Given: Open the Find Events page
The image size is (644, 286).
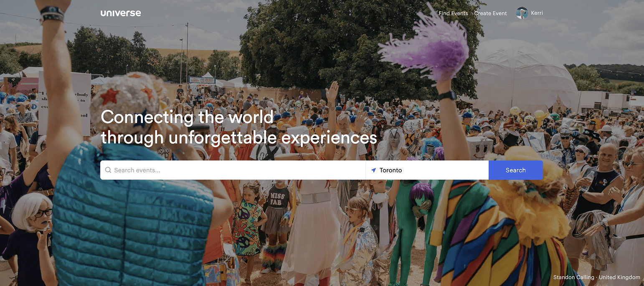Looking at the screenshot, I should 453,13.
